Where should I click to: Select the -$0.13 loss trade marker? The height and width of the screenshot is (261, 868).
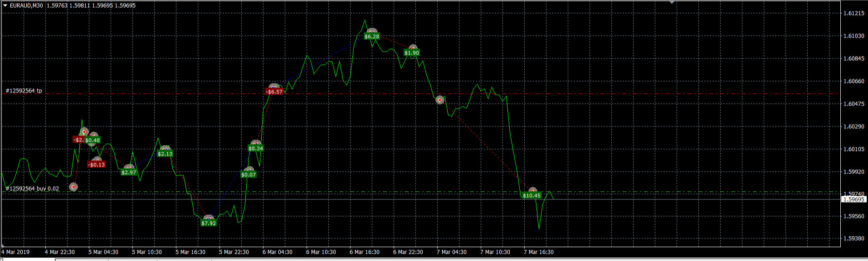pos(97,164)
